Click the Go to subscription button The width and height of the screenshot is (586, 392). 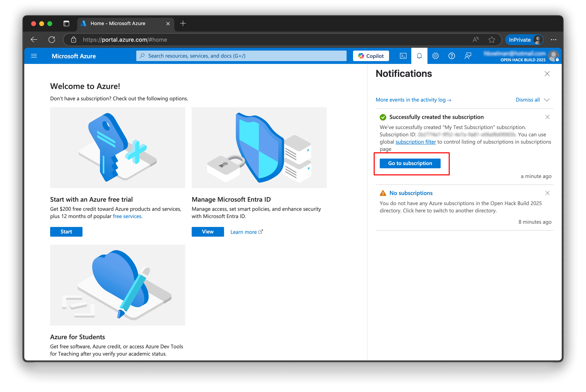[410, 163]
